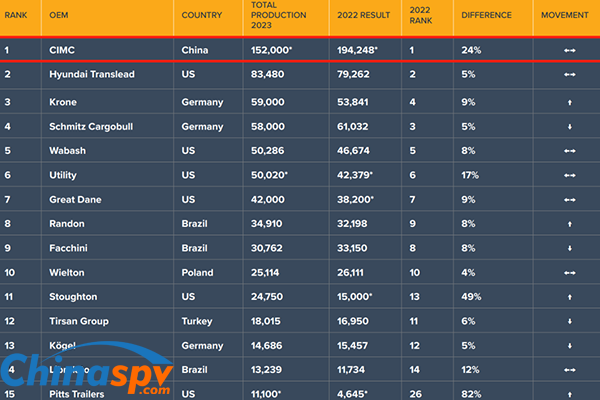Click the 49% difference value
Screen dimensions: 600x400
(x=471, y=297)
